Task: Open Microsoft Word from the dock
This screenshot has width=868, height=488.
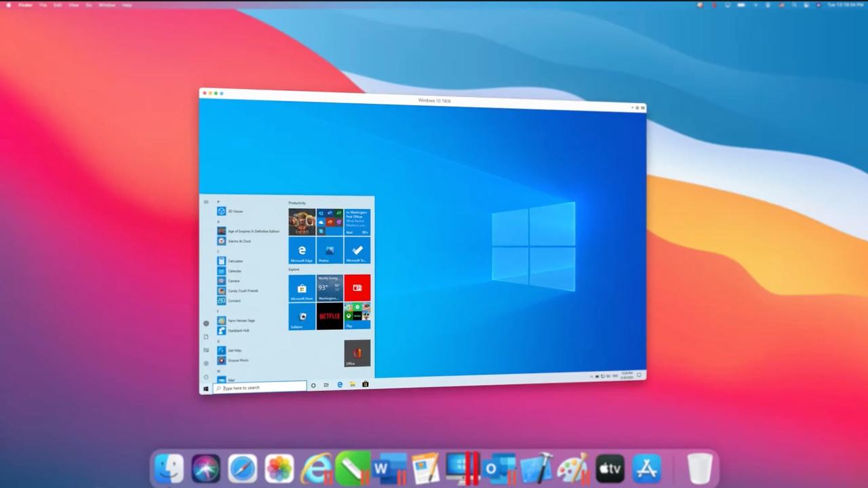Action: [x=389, y=469]
